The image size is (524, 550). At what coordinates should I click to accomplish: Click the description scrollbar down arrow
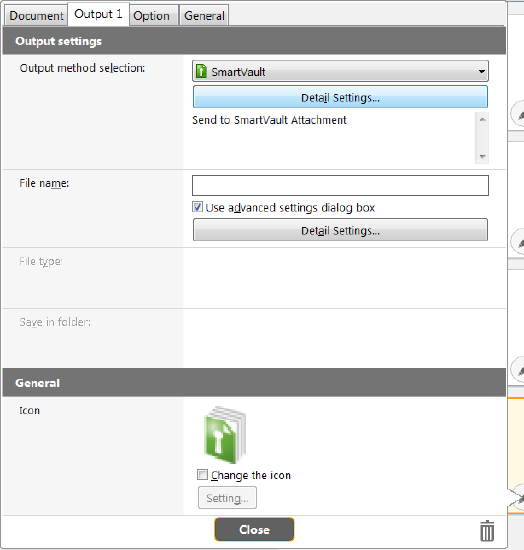482,156
